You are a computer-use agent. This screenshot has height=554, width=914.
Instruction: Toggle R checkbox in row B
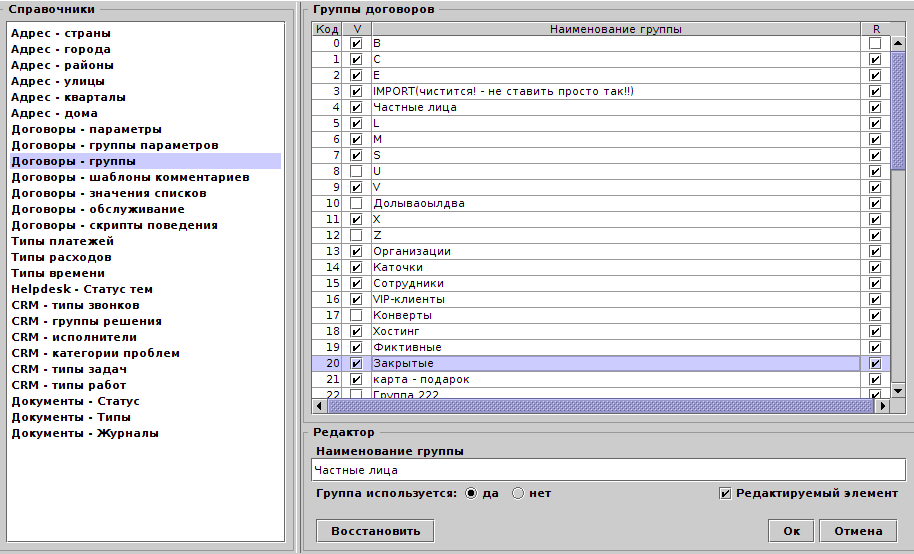click(875, 44)
